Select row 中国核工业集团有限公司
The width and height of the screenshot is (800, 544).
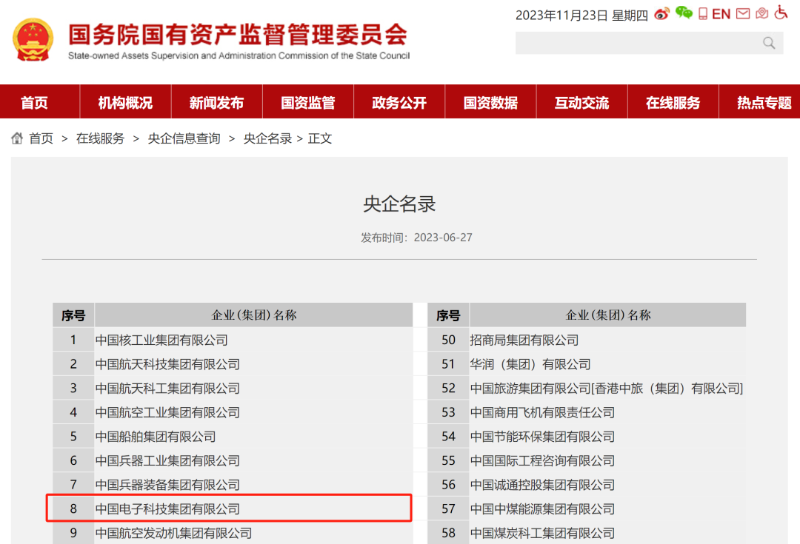click(x=233, y=340)
